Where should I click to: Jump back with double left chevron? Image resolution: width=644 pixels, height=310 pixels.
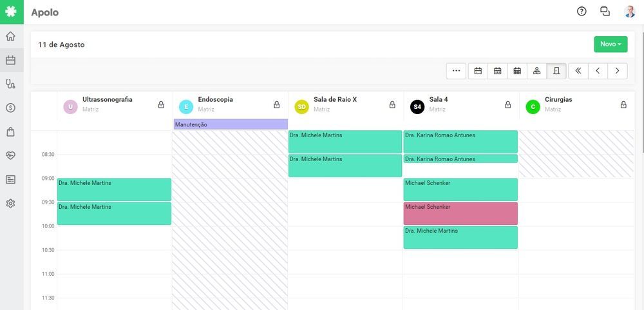(578, 71)
